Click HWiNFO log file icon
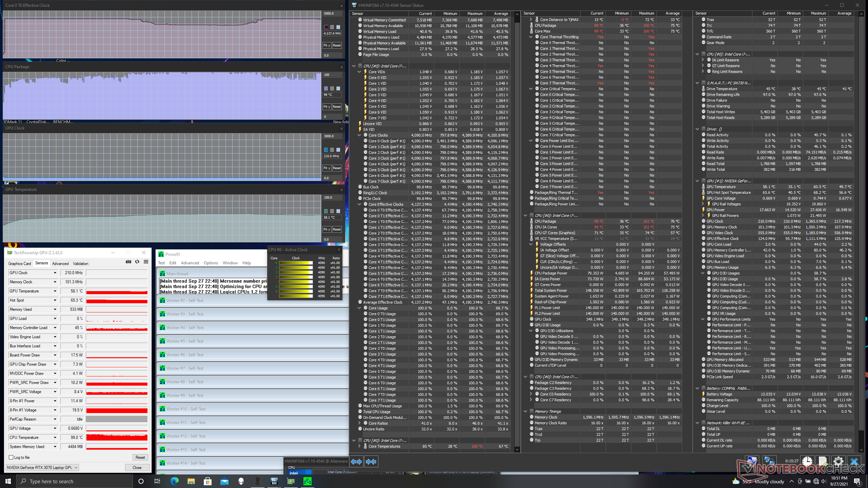 [823, 462]
